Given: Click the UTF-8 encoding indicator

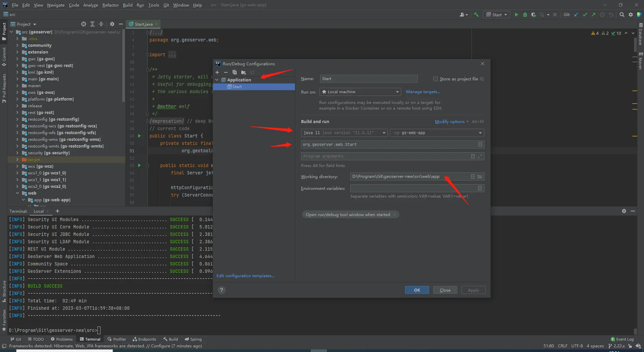Looking at the screenshot, I should tap(577, 346).
